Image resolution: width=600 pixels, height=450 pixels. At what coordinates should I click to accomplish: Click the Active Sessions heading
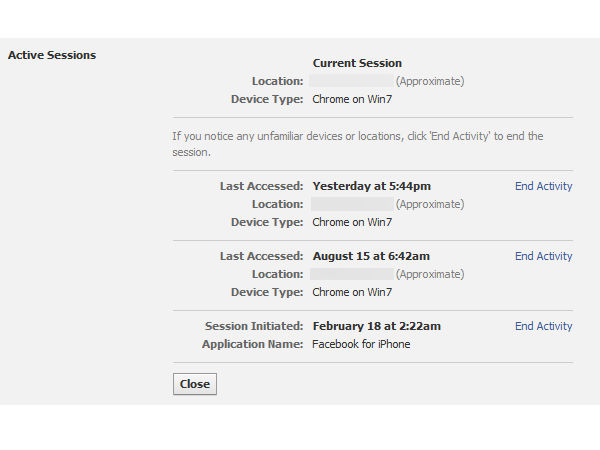(x=52, y=55)
